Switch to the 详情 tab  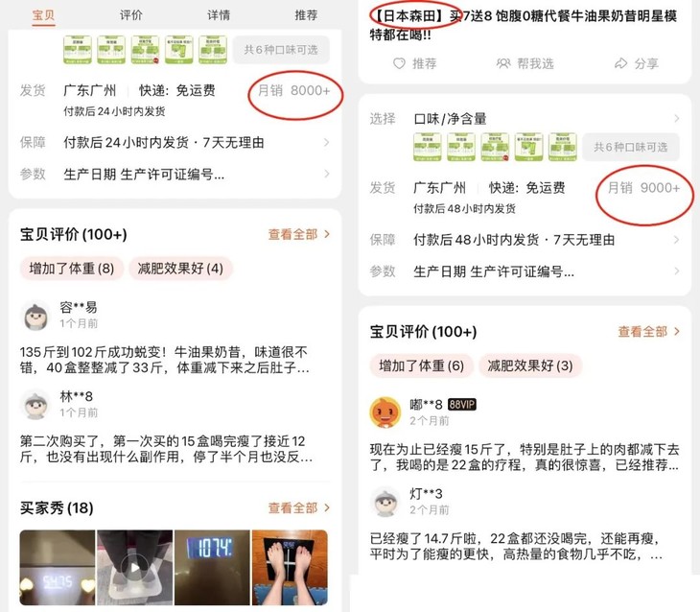[x=219, y=15]
